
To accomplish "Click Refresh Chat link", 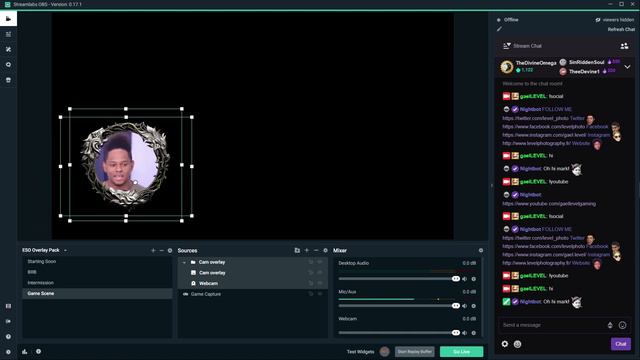I will pyautogui.click(x=621, y=29).
